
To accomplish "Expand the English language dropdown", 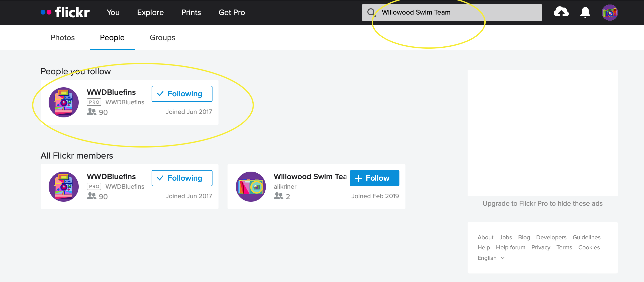I will click(x=491, y=258).
